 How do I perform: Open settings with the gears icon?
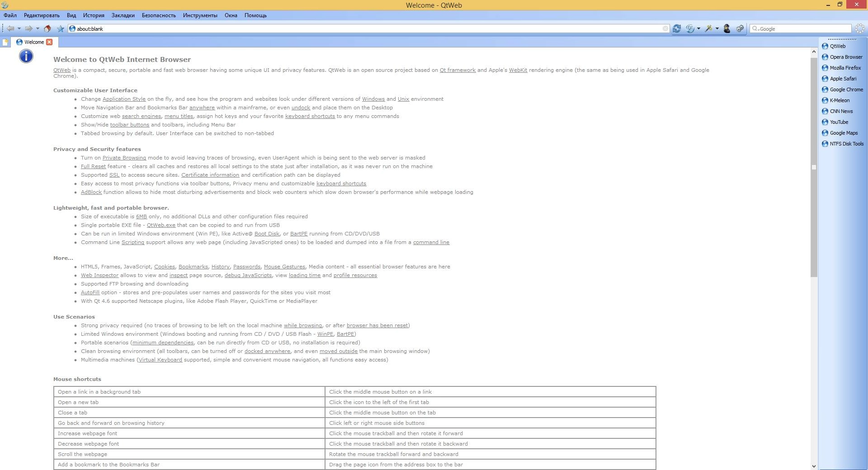tap(740, 28)
